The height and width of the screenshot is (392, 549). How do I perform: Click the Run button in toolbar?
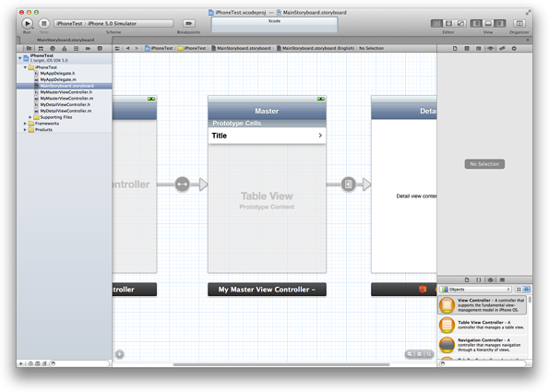click(27, 23)
